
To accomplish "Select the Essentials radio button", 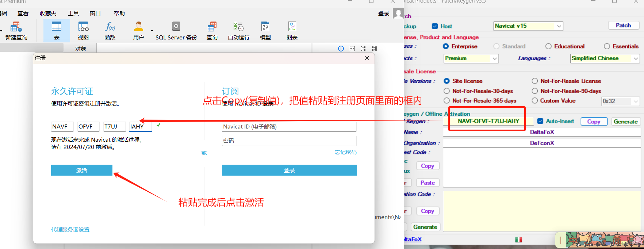I will click(x=607, y=46).
